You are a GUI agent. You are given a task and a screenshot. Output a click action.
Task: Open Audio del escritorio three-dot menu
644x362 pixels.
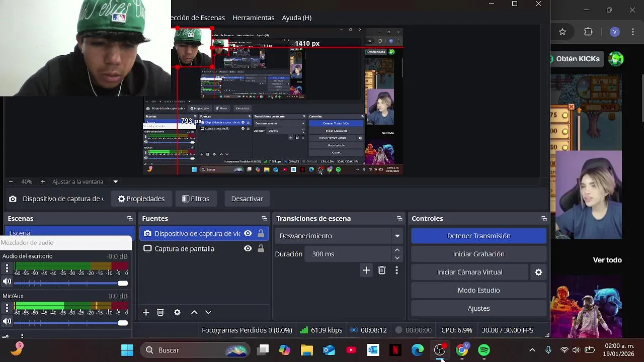pyautogui.click(x=7, y=267)
